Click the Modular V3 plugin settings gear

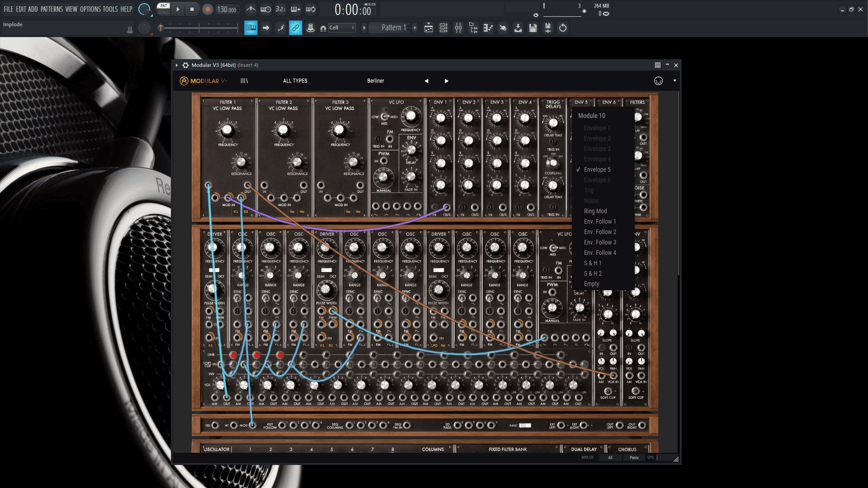[185, 65]
